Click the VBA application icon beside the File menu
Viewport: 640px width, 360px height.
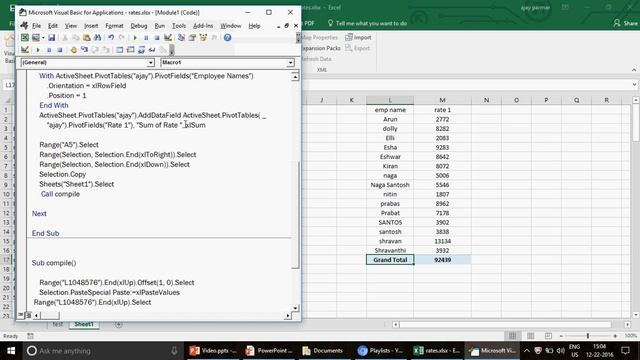coord(24,26)
